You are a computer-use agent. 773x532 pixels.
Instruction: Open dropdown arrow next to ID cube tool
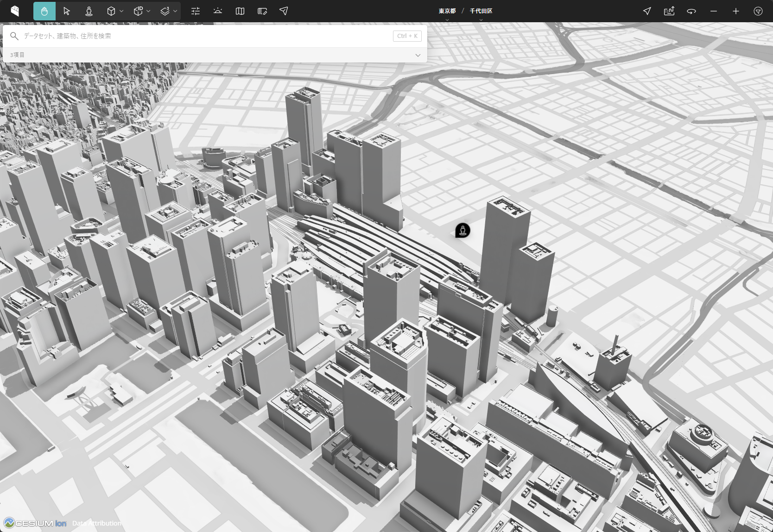(148, 11)
